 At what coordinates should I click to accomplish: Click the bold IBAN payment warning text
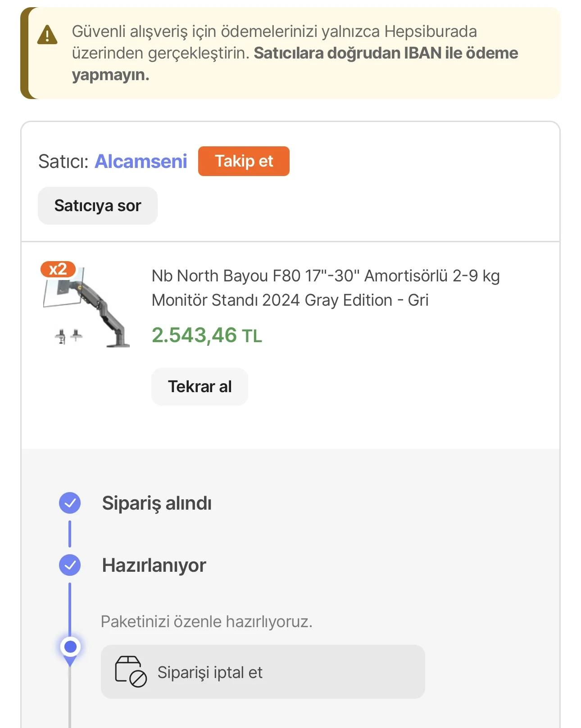pos(386,53)
